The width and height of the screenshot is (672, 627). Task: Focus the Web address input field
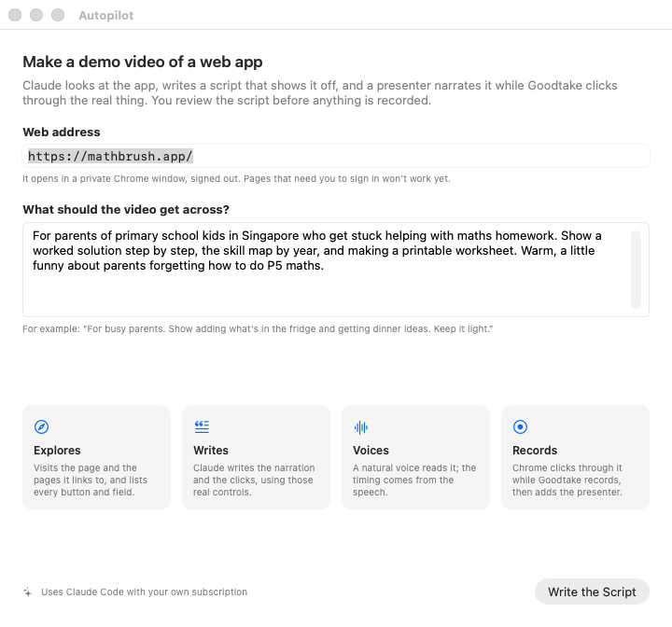click(336, 156)
